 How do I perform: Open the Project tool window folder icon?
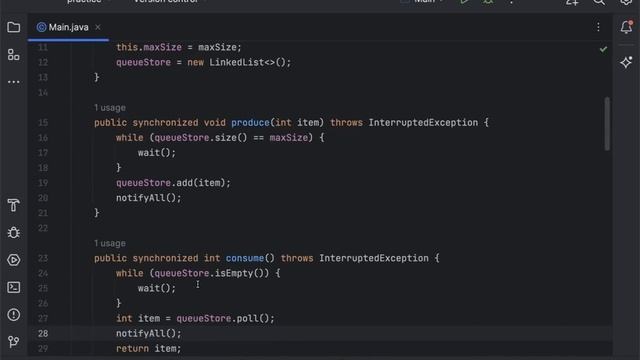tap(13, 27)
